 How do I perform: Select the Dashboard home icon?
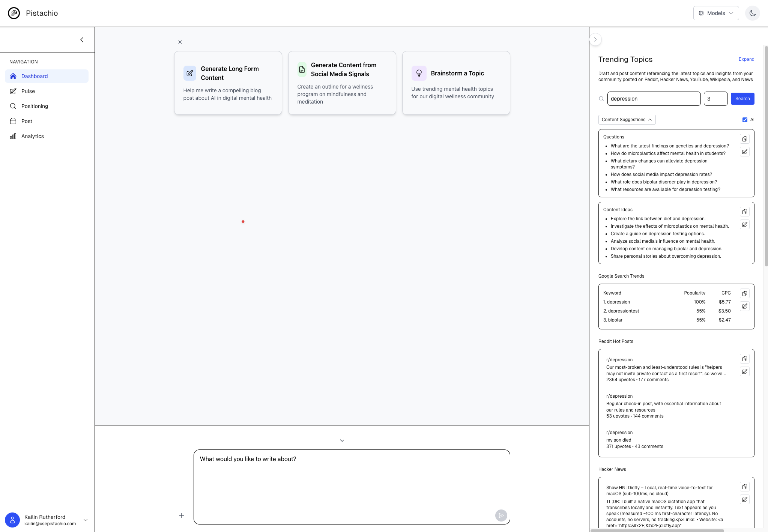(x=13, y=76)
